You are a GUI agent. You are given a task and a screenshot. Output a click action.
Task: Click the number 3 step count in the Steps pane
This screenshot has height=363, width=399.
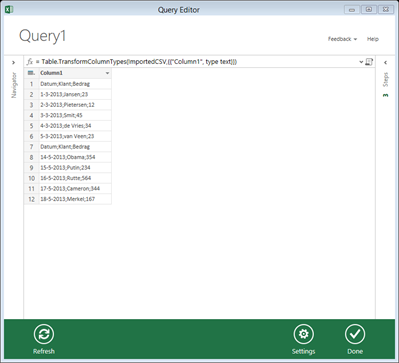(385, 95)
